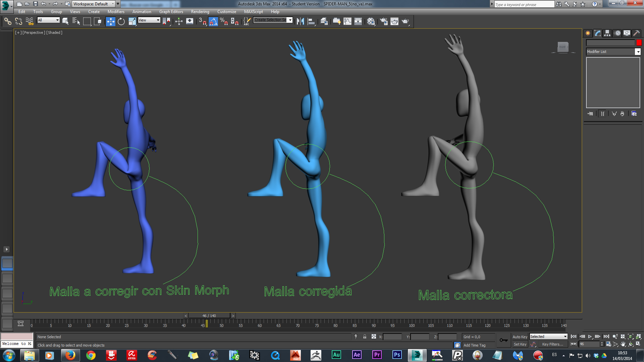
Task: Open the Curve Editor toolbar icon
Action: (347, 21)
